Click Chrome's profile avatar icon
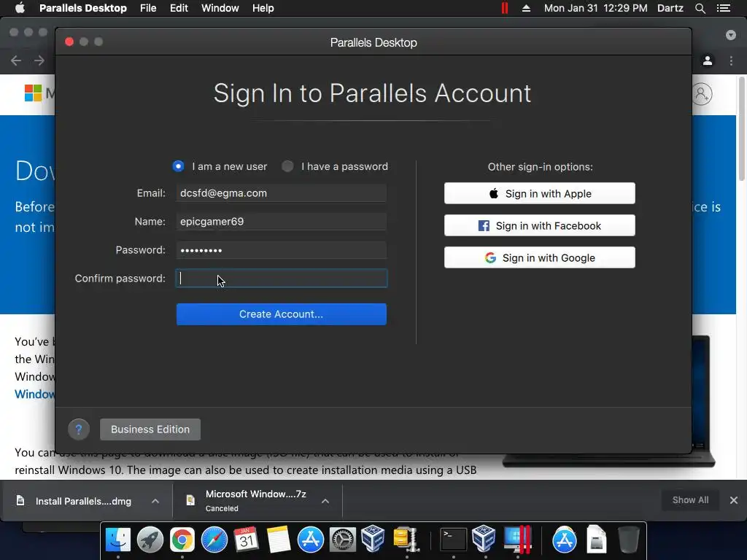This screenshot has height=560, width=747. pos(708,61)
